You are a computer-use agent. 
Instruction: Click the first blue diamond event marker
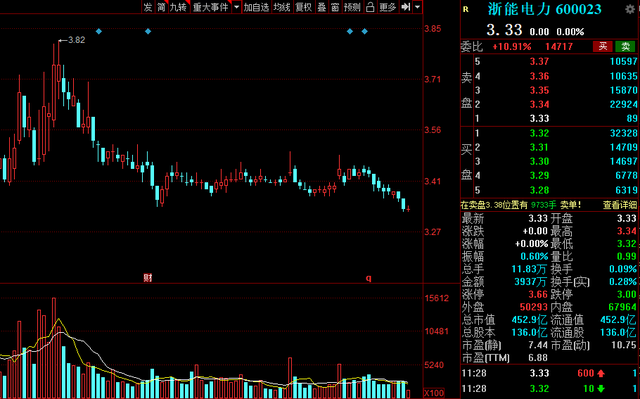pyautogui.click(x=99, y=31)
